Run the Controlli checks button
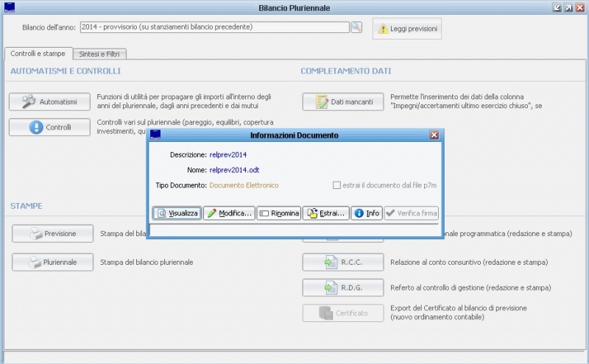The image size is (589, 364). [x=49, y=127]
